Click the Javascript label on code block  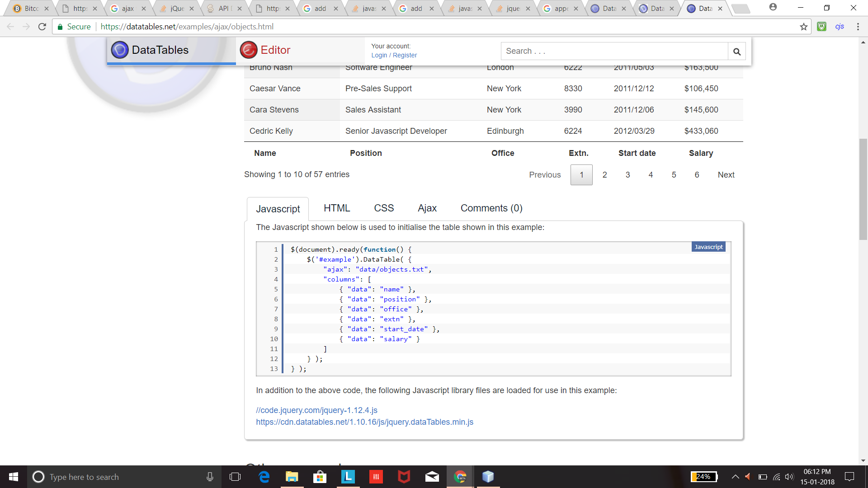708,247
